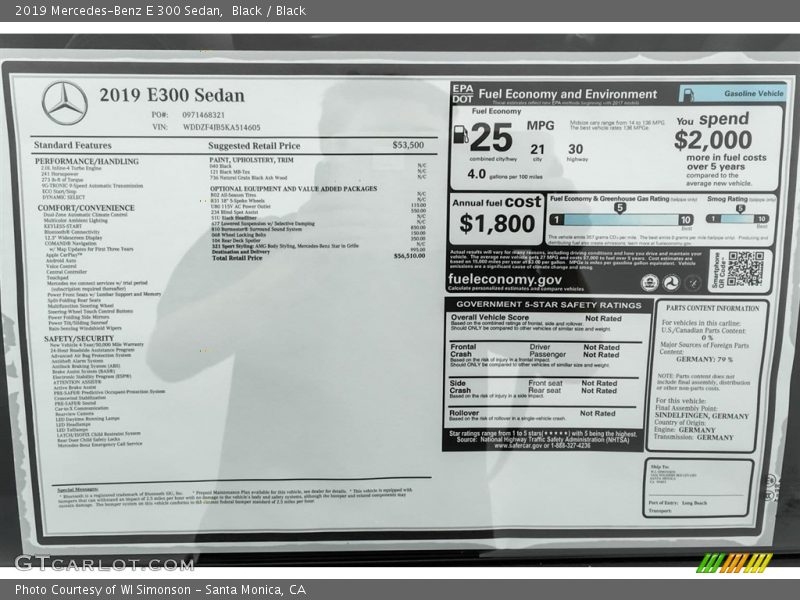
Task: Click the Fuel Economy & Greenhouse Gas Rating bar
Action: pos(621,219)
